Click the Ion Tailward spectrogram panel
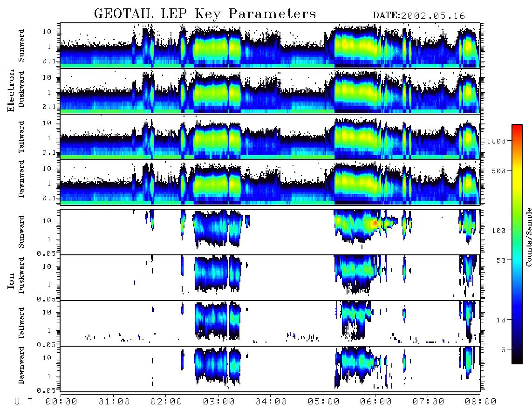 coord(270,323)
